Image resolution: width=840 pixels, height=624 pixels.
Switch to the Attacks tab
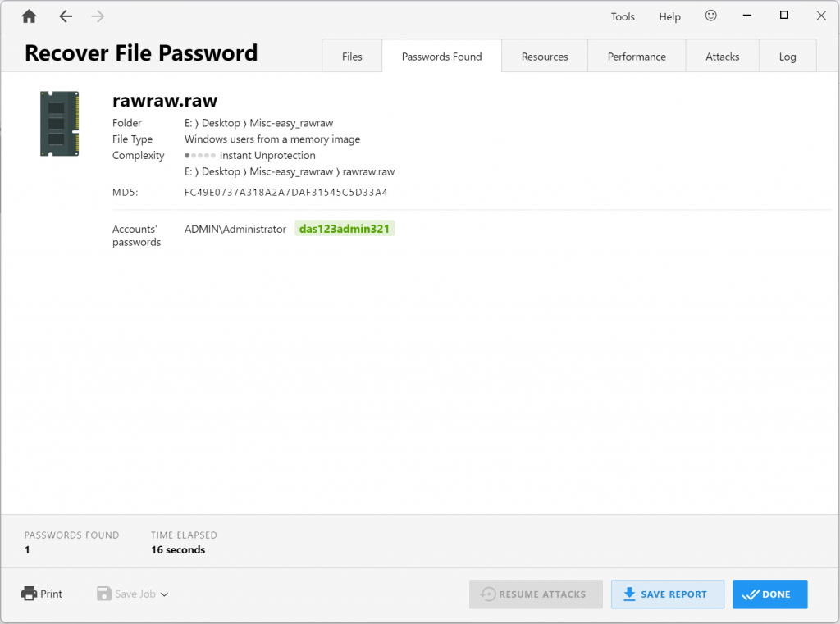click(x=722, y=57)
